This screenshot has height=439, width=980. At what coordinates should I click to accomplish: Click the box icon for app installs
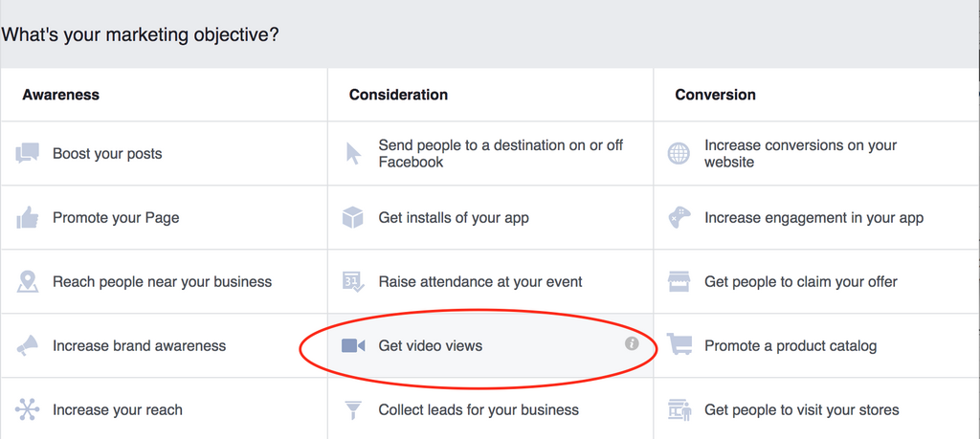353,217
